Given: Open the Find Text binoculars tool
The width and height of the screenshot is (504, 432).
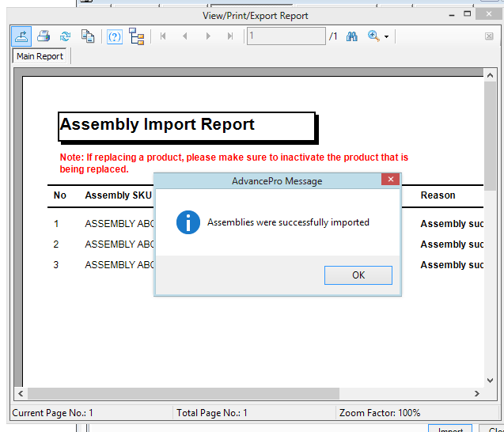Looking at the screenshot, I should [x=352, y=36].
